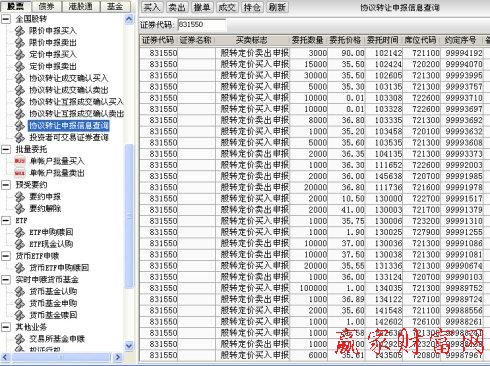Click the icon beside 协议转让互报成交确认买入
Screen dimensions: 490x366
tap(20, 102)
